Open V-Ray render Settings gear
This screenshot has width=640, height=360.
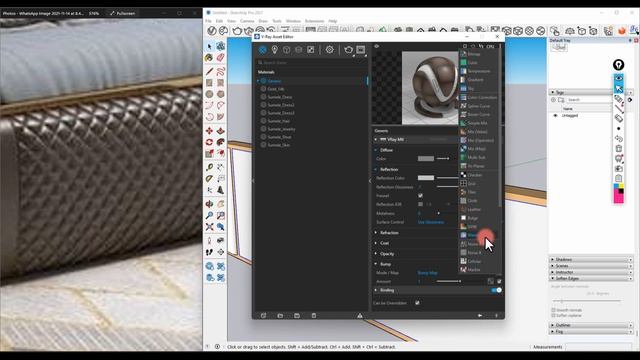329,50
